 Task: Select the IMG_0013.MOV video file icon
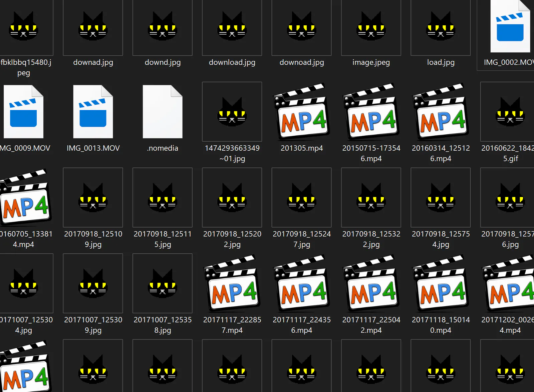point(93,112)
